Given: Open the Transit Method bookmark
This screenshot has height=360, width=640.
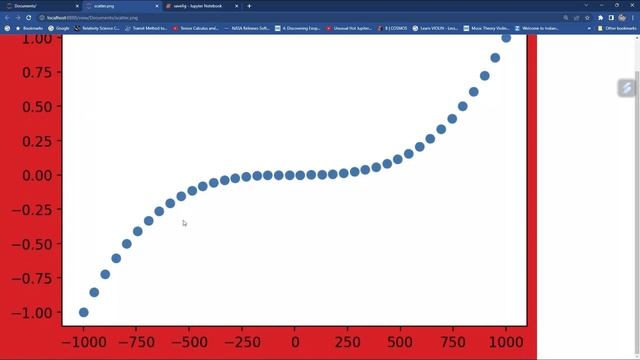Looking at the screenshot, I should coord(146,28).
